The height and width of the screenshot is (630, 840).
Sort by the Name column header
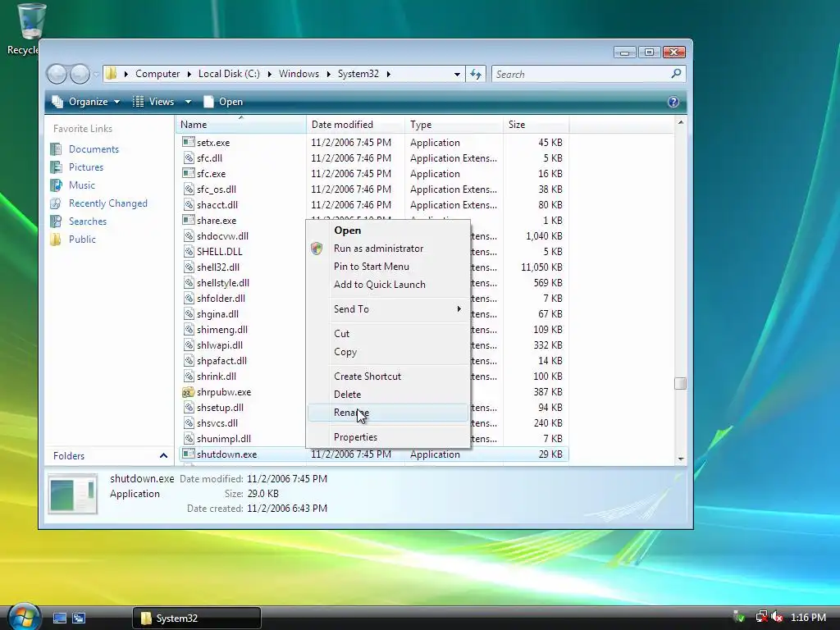(241, 125)
